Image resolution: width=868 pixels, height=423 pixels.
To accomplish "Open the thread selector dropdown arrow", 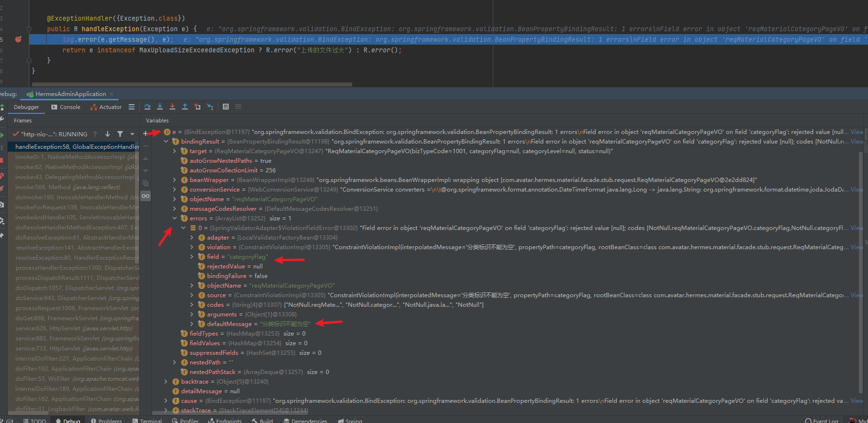I will coord(132,134).
